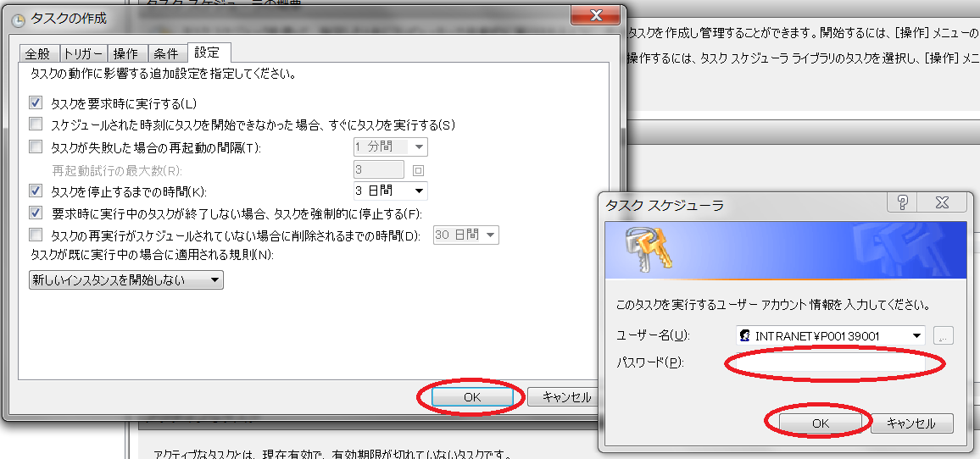Open the ユーザー名 account dropdown
The image size is (980, 459).
coord(917,336)
